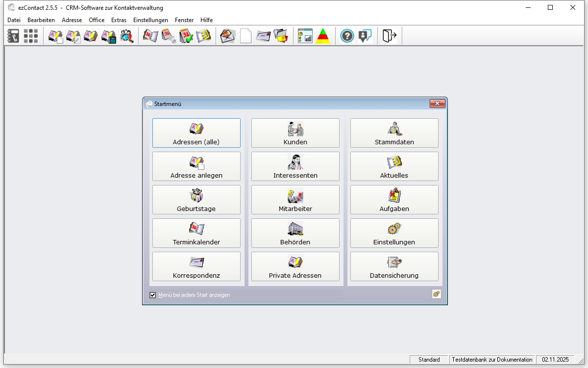Click the small gear icon in Startmenü corner
Image resolution: width=588 pixels, height=368 pixels.
tap(436, 294)
